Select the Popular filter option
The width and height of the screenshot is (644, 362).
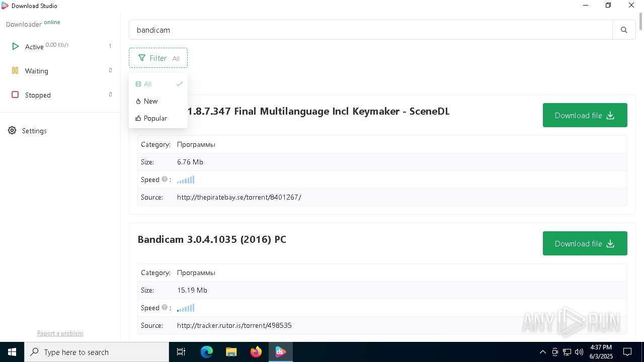coord(158,118)
